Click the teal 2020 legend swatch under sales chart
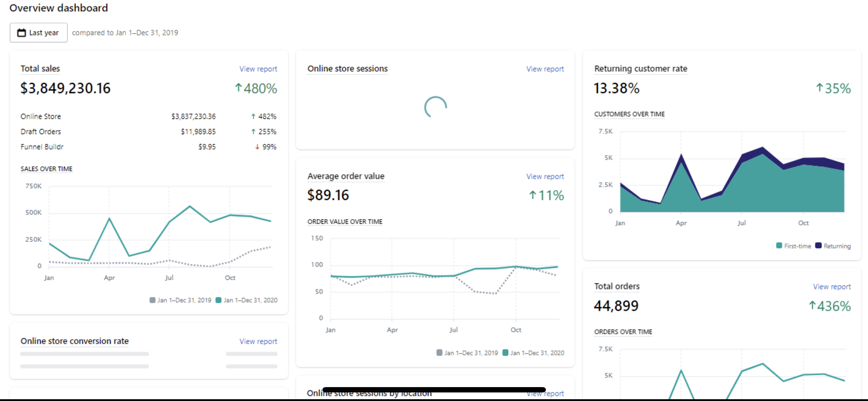Viewport: 868px width, 401px height. pos(218,300)
